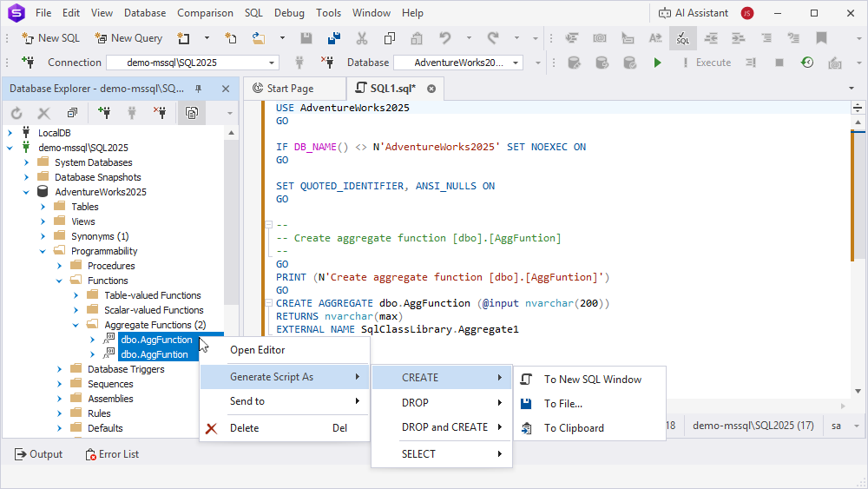Select the dbo.AggFuntion tree item

(x=155, y=354)
